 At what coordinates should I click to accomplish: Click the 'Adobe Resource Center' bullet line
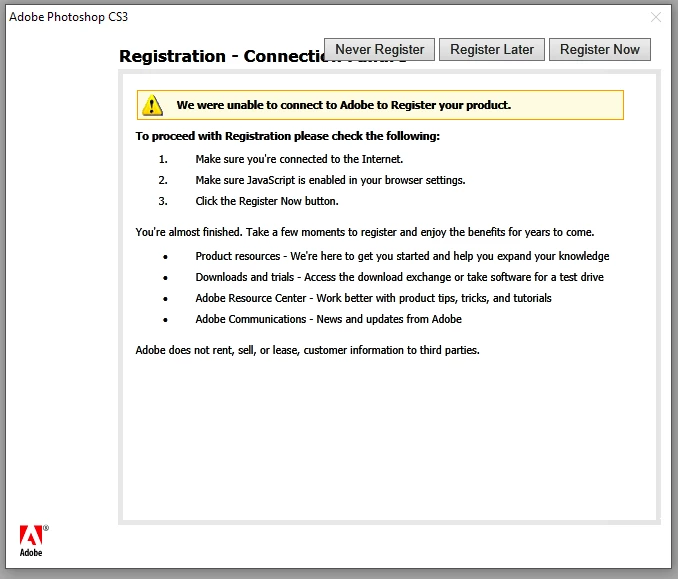374,298
